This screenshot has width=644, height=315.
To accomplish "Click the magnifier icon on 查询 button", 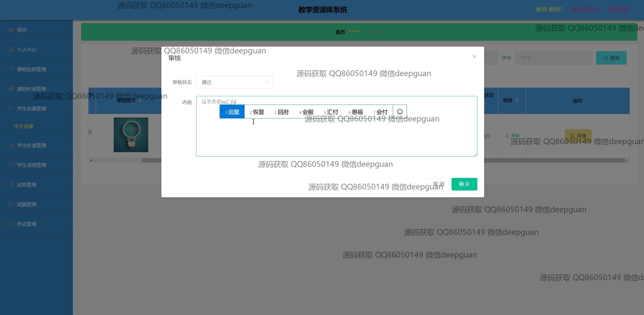I will tap(606, 58).
